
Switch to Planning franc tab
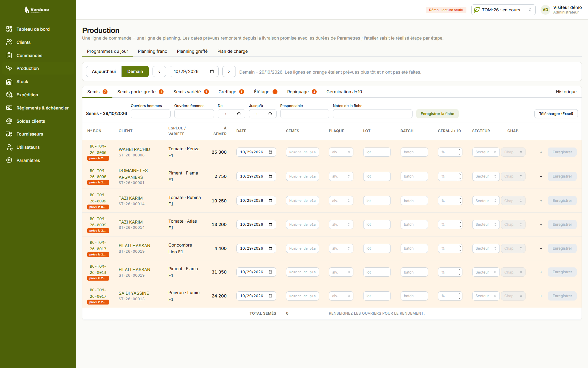(153, 51)
